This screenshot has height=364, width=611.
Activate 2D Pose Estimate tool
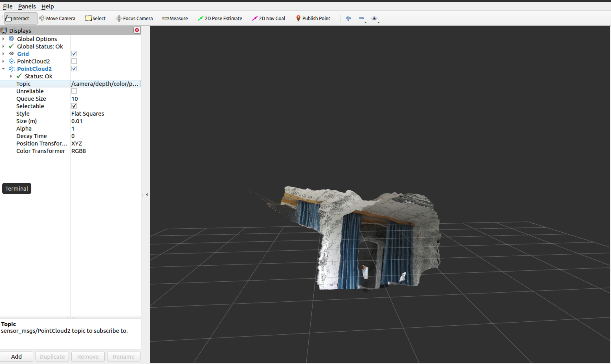(x=220, y=18)
